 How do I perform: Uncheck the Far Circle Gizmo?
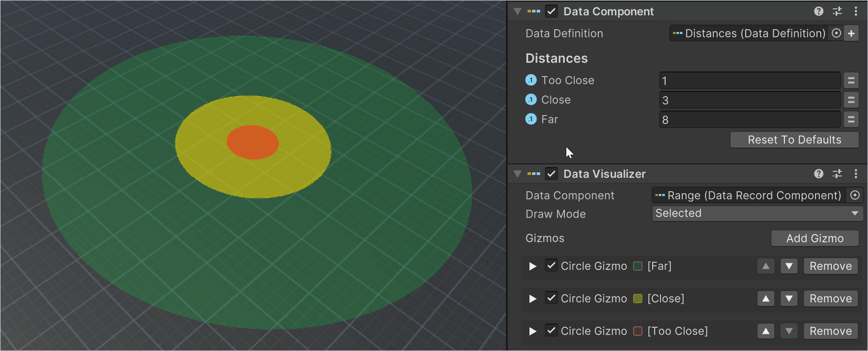click(x=551, y=266)
